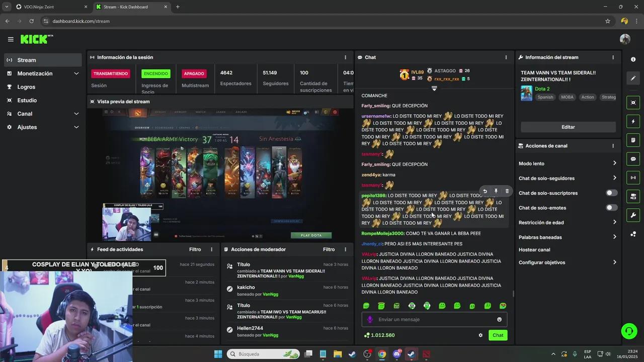Click the chat bubble icon in right rail
Image resolution: width=644 pixels, height=362 pixels.
click(x=633, y=159)
